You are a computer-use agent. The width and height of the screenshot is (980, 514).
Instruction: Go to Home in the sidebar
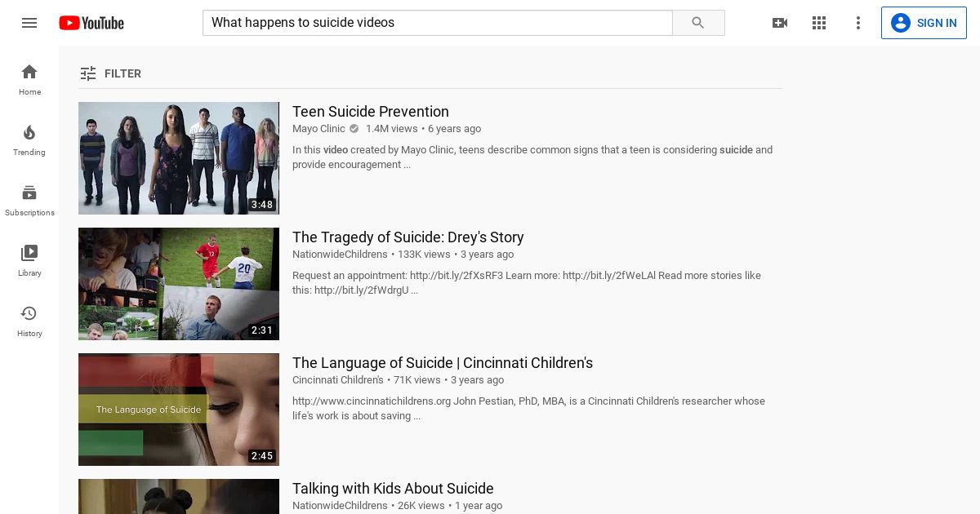coord(29,79)
